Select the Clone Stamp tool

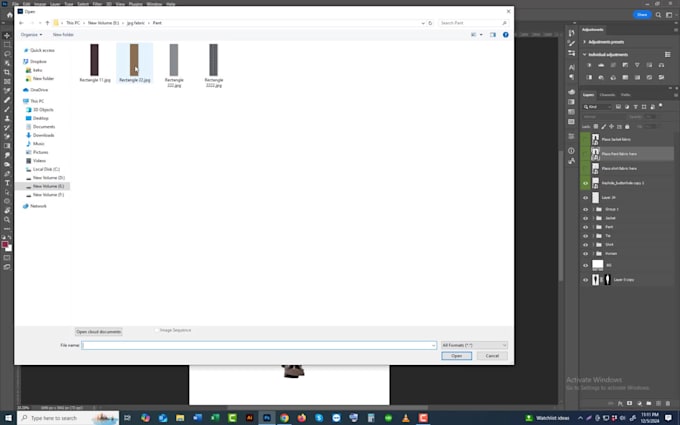pyautogui.click(x=7, y=118)
